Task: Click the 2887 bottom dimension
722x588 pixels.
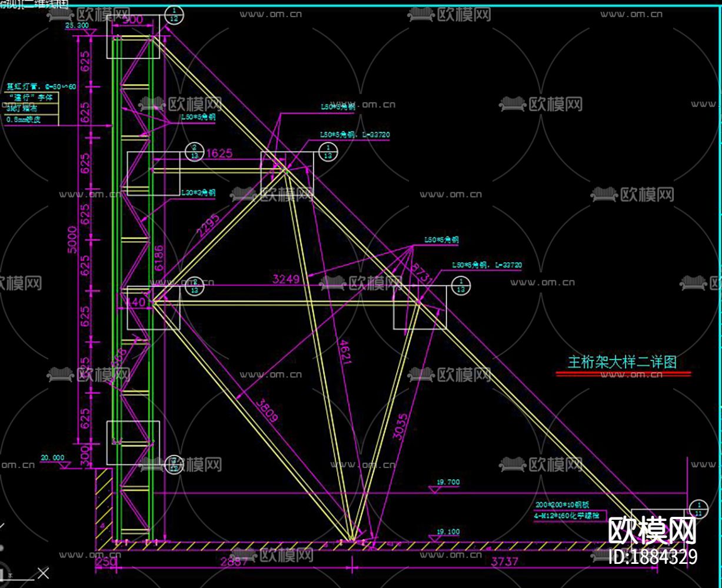Action: 235,562
